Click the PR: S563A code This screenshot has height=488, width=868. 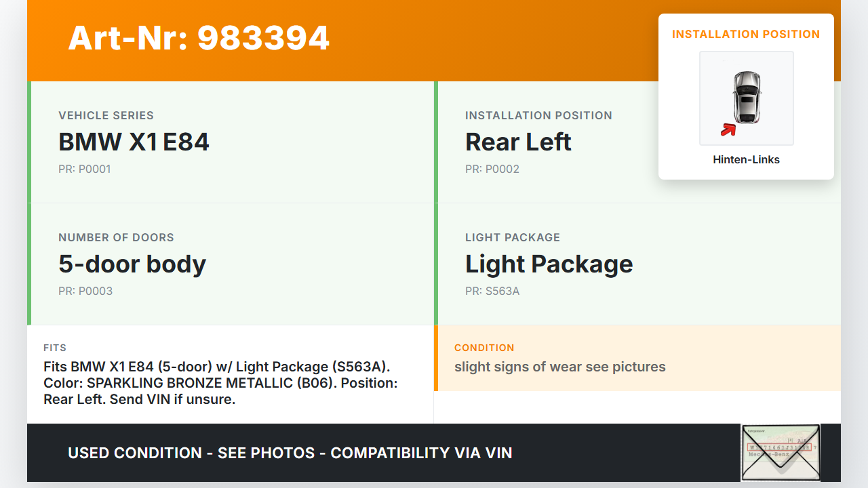tap(492, 291)
